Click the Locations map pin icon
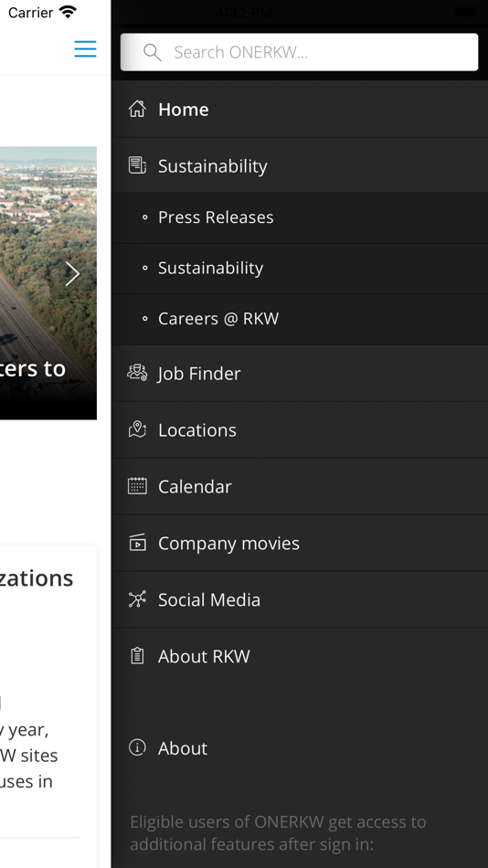The height and width of the screenshot is (868, 488). (137, 429)
